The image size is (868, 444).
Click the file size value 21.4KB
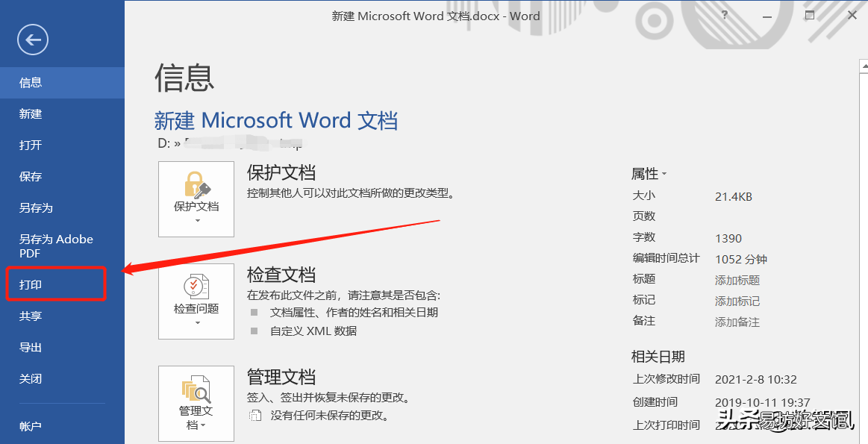[734, 196]
